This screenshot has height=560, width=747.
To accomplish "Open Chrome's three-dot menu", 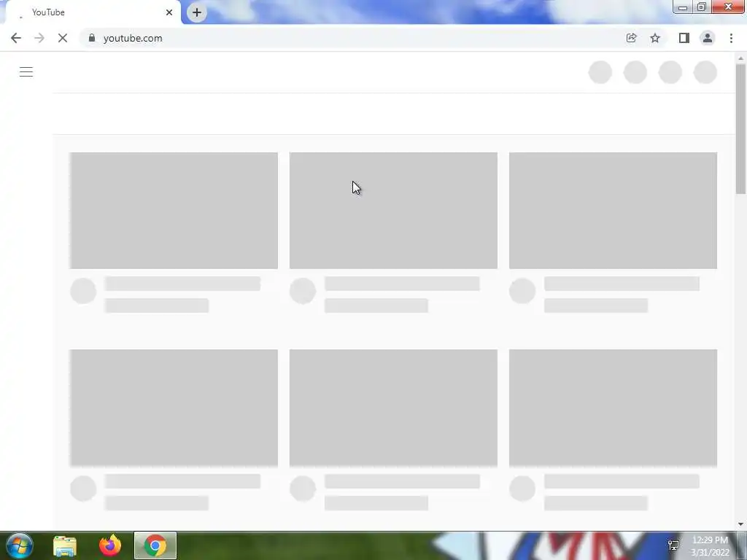I will [731, 38].
